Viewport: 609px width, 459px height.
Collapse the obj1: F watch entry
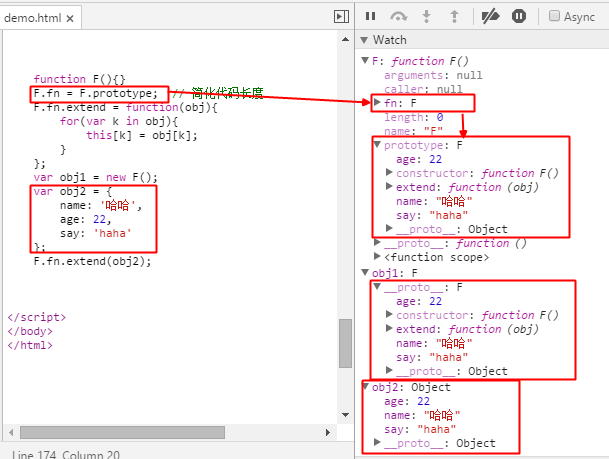(365, 272)
